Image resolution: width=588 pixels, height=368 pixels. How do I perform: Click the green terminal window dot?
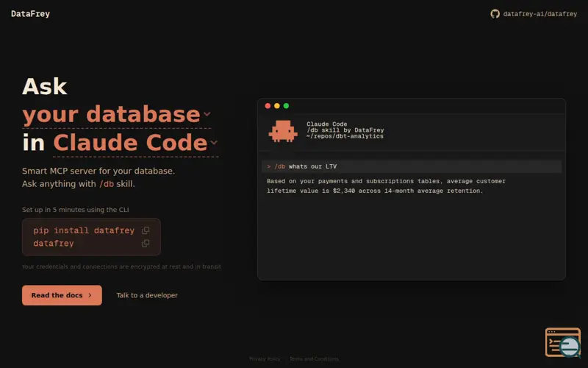286,106
